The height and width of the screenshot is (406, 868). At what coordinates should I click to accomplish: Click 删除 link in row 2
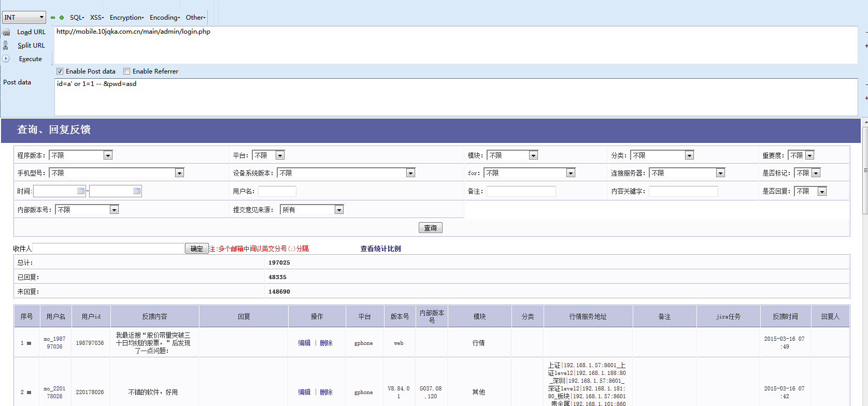click(x=326, y=392)
